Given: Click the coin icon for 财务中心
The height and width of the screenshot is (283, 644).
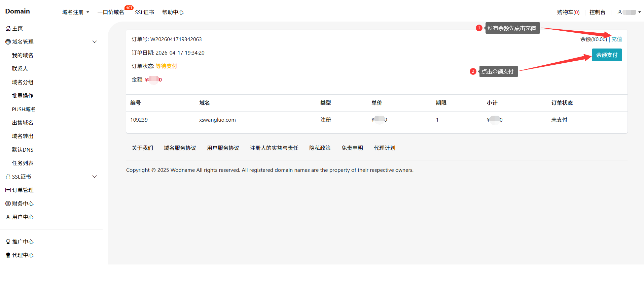Looking at the screenshot, I should 8,203.
